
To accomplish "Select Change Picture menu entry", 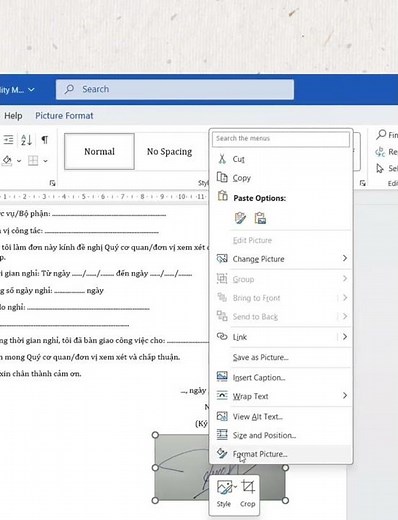I will point(281,259).
